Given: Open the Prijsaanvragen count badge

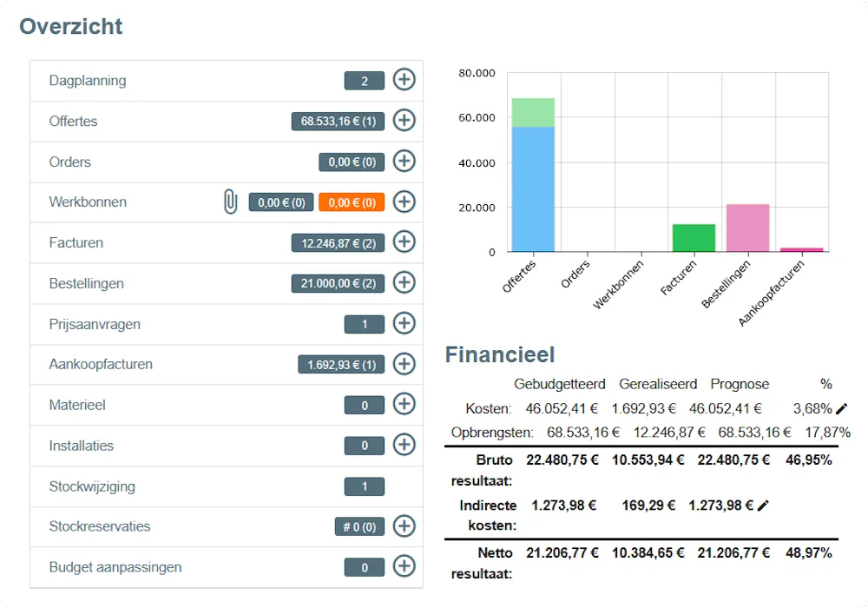Looking at the screenshot, I should (365, 325).
